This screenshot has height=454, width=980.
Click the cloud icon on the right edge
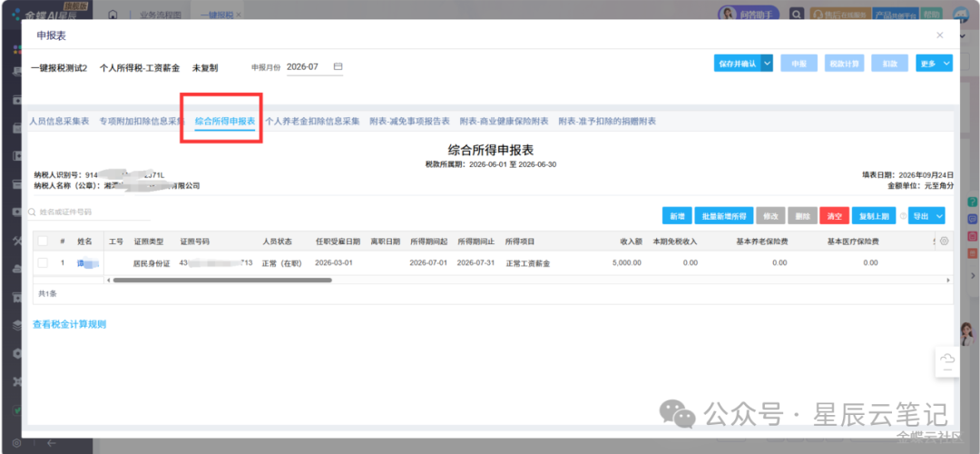[x=947, y=359]
